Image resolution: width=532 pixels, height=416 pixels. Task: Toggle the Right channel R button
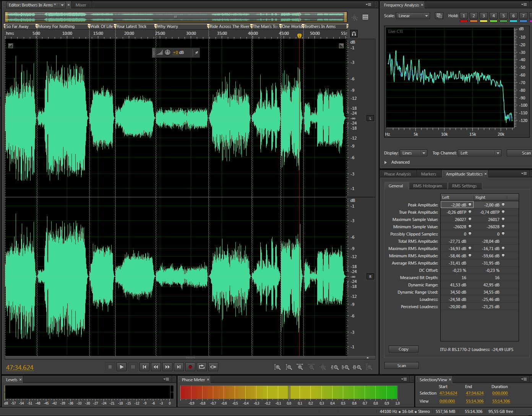pos(370,276)
